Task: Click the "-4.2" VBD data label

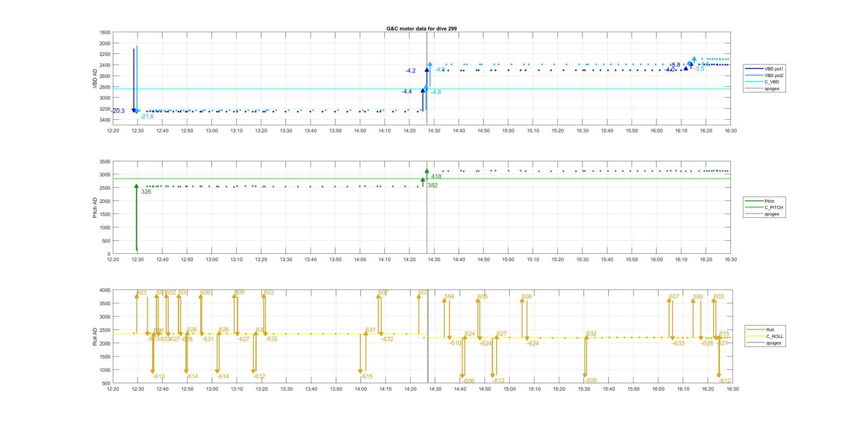Action: pos(410,71)
